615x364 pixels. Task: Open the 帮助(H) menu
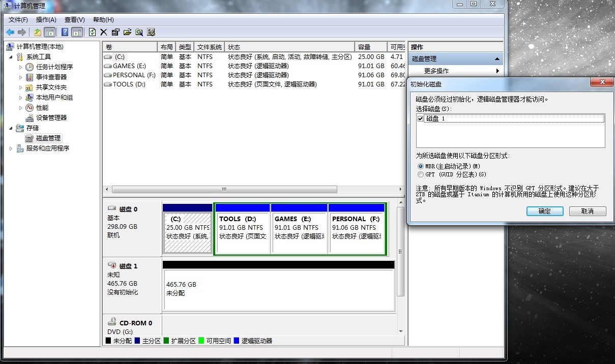click(x=103, y=20)
